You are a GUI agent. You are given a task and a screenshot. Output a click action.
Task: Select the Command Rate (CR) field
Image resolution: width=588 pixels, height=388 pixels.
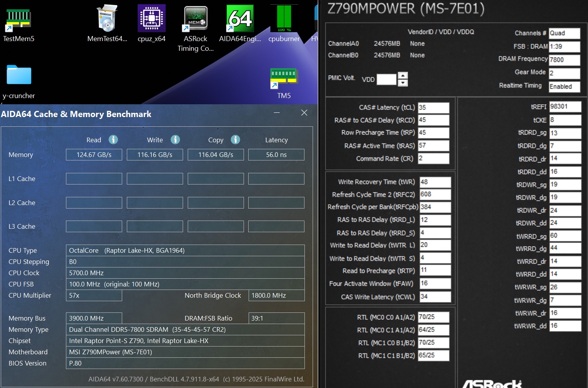(x=434, y=158)
